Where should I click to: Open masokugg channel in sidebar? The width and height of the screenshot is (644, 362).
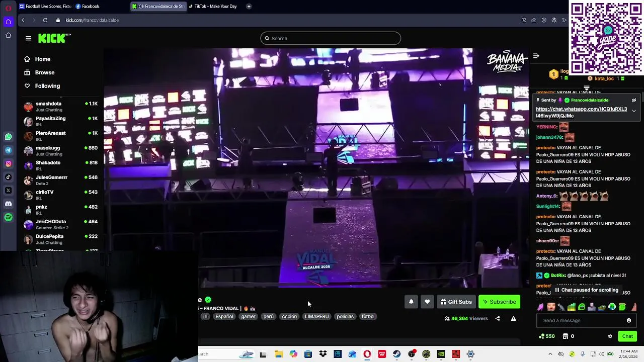pyautogui.click(x=61, y=151)
